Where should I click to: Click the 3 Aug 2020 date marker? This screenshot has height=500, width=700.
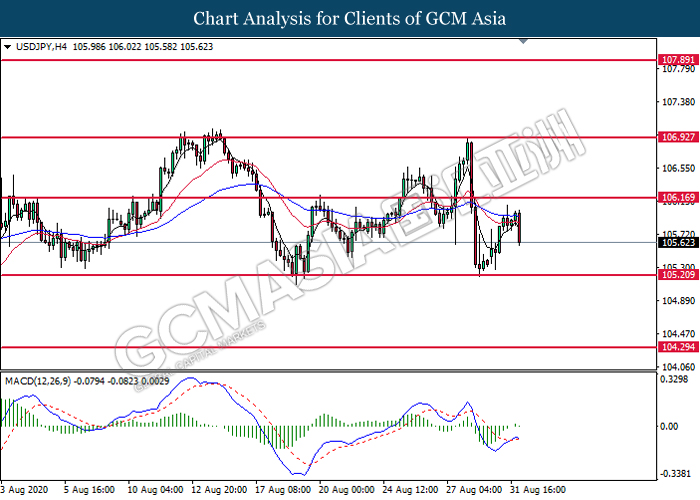pyautogui.click(x=24, y=490)
